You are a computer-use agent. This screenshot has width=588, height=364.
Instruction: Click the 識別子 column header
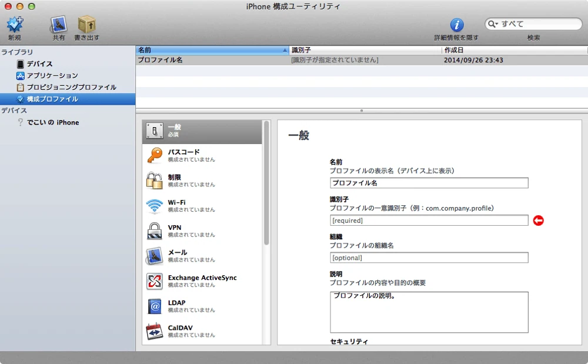(x=365, y=50)
